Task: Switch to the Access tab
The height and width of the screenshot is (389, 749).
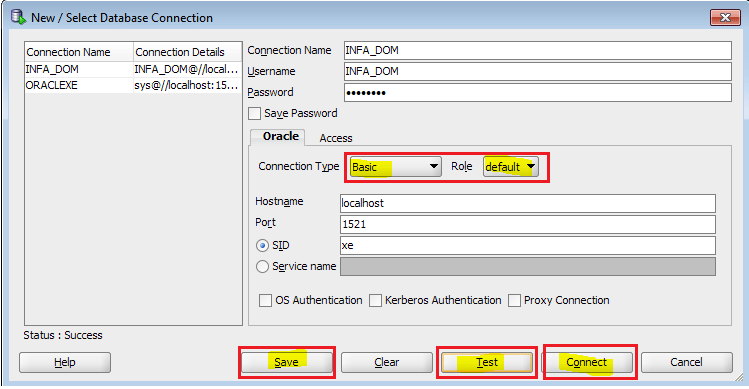Action: click(x=336, y=138)
